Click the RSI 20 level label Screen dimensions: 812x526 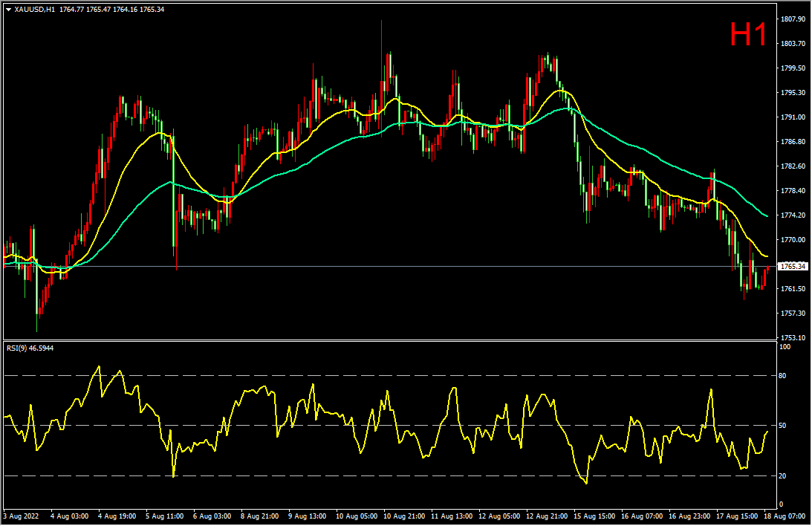coord(783,475)
